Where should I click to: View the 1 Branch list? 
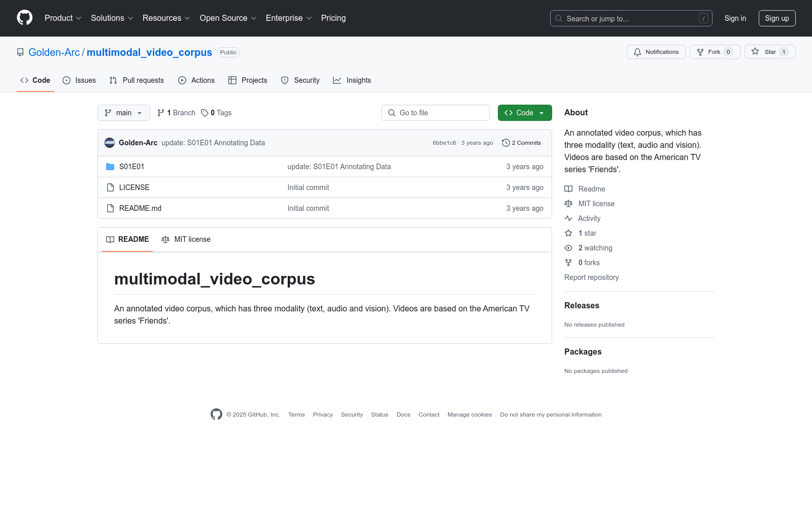[176, 113]
